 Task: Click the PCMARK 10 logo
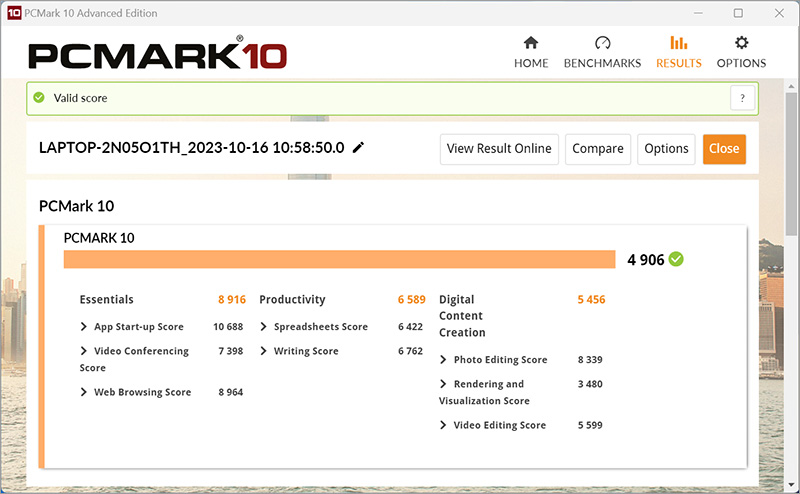[x=157, y=53]
